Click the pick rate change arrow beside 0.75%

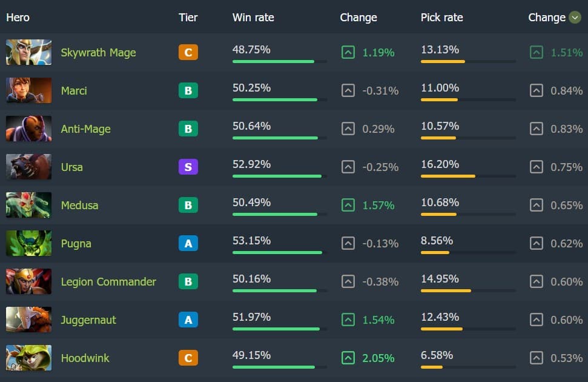tap(536, 167)
